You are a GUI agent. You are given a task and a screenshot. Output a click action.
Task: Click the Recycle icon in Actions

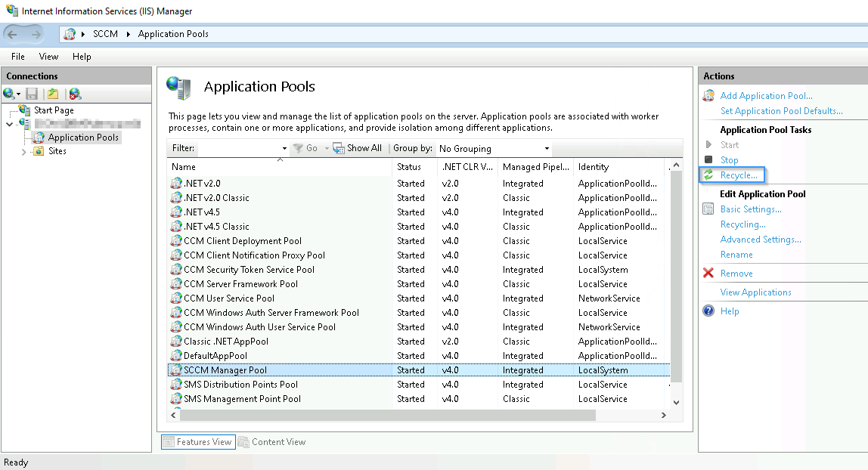pyautogui.click(x=708, y=175)
